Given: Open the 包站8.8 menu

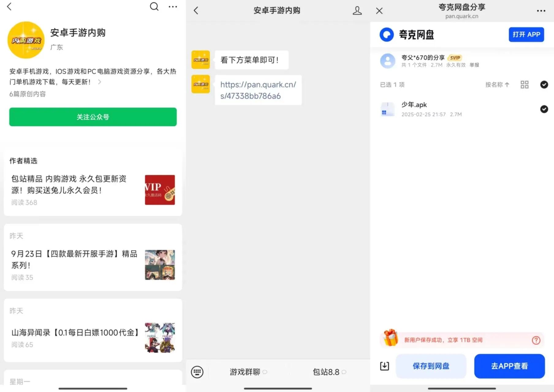Looking at the screenshot, I should (329, 372).
